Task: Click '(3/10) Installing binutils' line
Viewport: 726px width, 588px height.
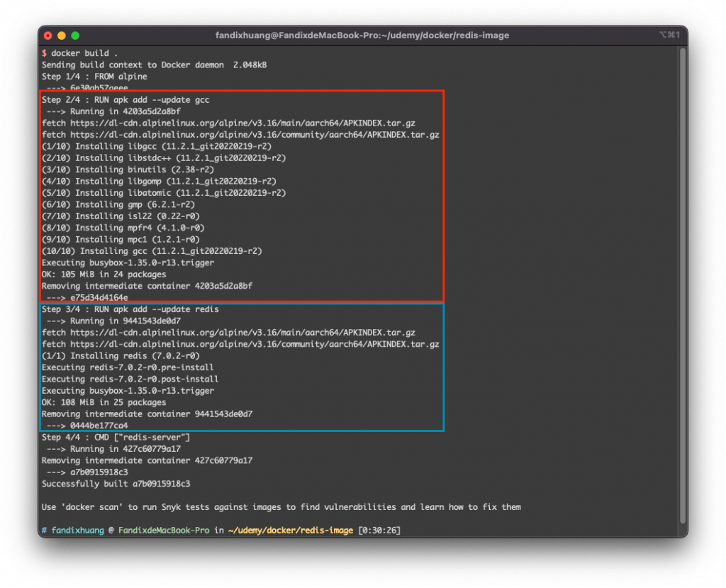Action: [128, 170]
